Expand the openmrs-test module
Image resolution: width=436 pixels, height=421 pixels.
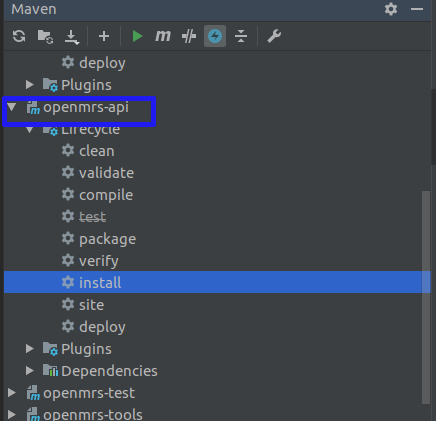pyautogui.click(x=12, y=393)
